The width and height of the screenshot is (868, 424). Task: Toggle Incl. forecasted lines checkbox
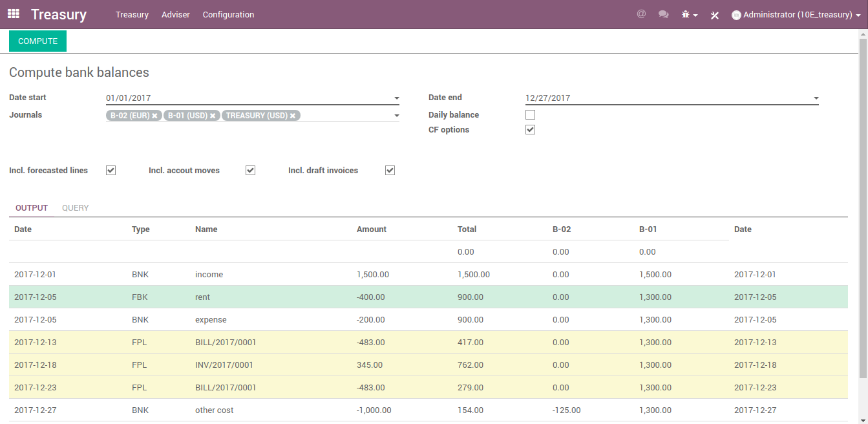coord(111,171)
